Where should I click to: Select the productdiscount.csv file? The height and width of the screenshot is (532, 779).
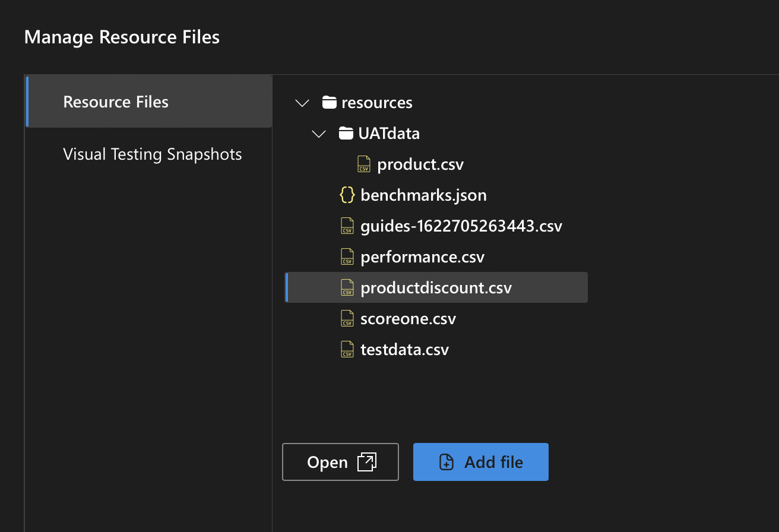pyautogui.click(x=436, y=288)
